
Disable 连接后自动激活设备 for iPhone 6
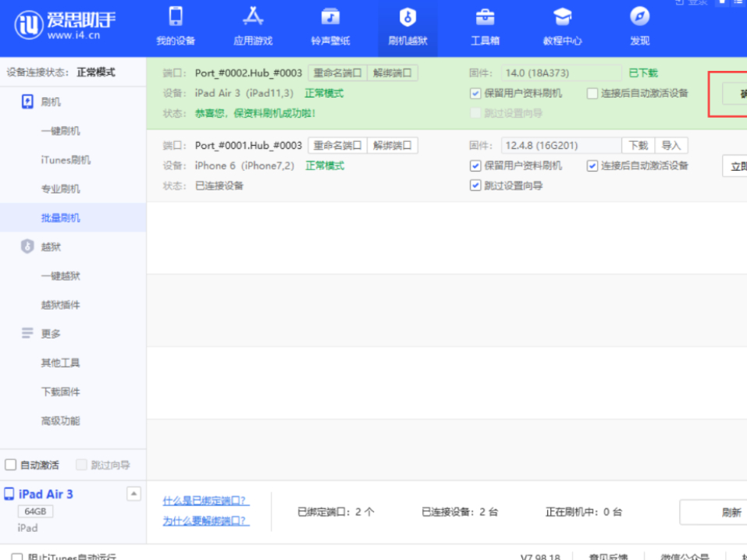[x=592, y=165]
